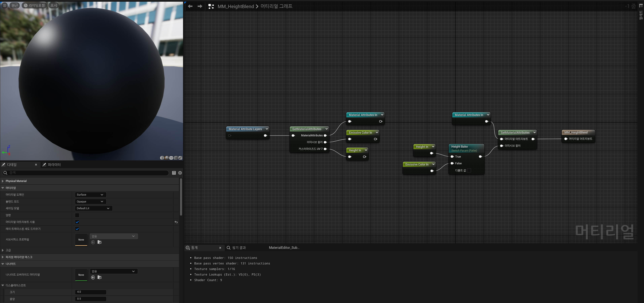Open the viewport hamburger menu

[x=5, y=5]
